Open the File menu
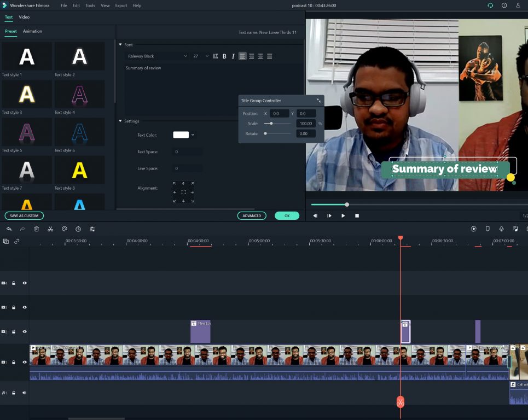 click(x=64, y=5)
